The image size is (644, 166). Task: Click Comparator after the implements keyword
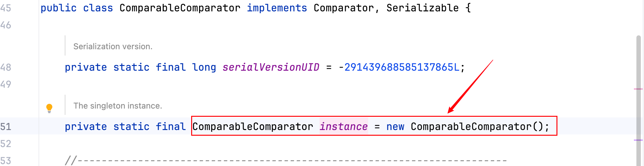pyautogui.click(x=343, y=8)
